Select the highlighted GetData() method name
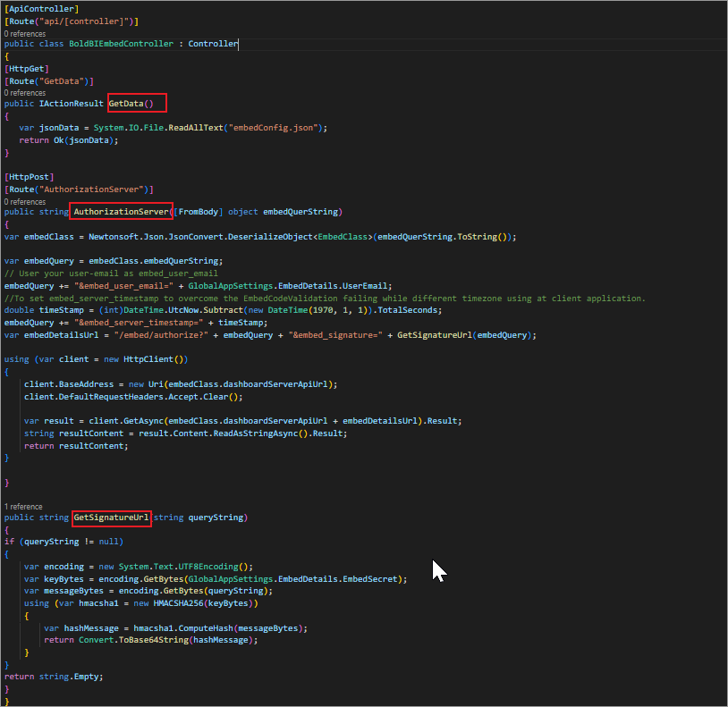728x707 pixels. click(134, 103)
